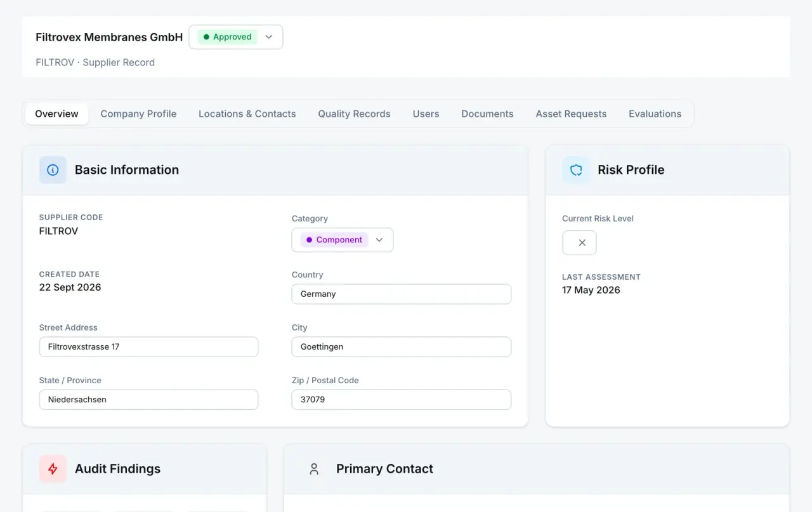Click the Primary Contact person icon
812x512 pixels.
pos(314,469)
